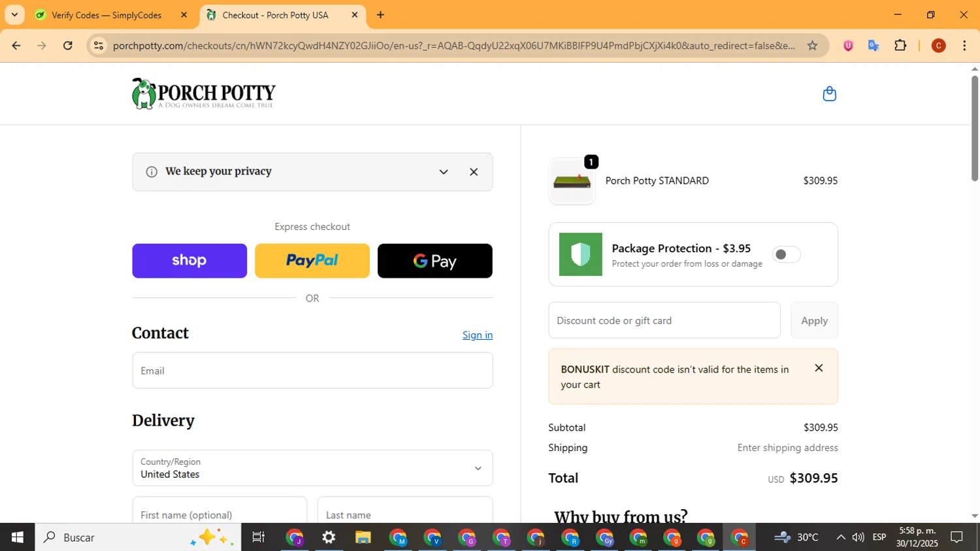Viewport: 980px width, 551px height.
Task: Open Settings gear from the taskbar
Action: (329, 537)
